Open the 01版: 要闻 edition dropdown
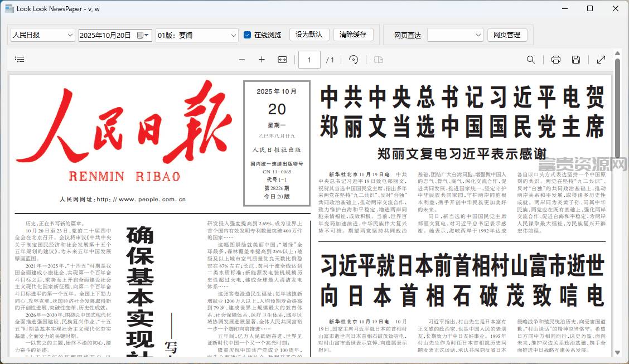Viewport: 629px width, 364px height. 197,35
